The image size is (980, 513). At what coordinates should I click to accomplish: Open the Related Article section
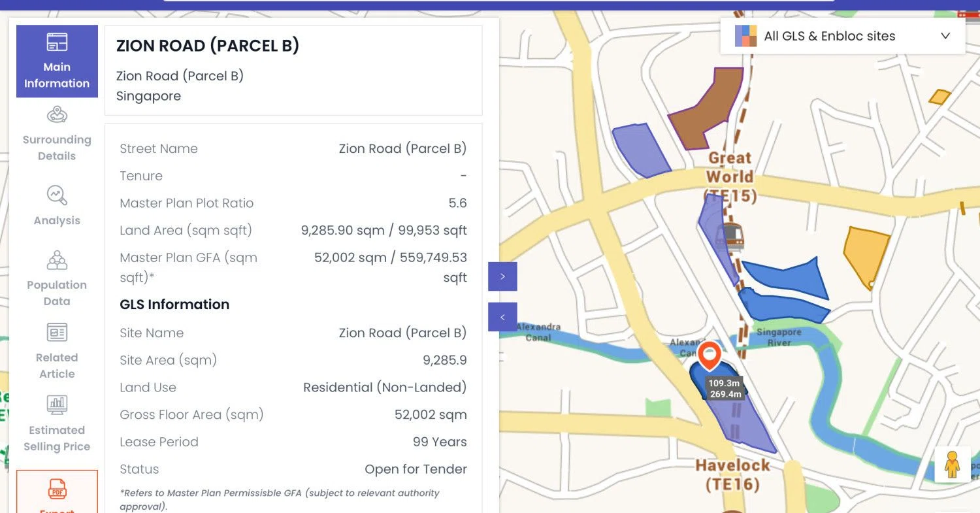click(57, 350)
